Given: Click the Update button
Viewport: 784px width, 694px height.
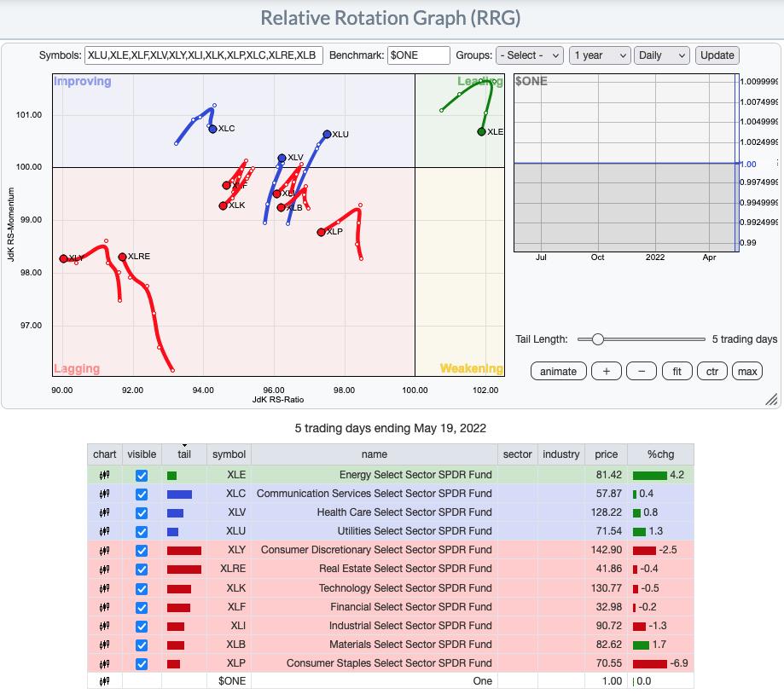Looking at the screenshot, I should pyautogui.click(x=717, y=55).
